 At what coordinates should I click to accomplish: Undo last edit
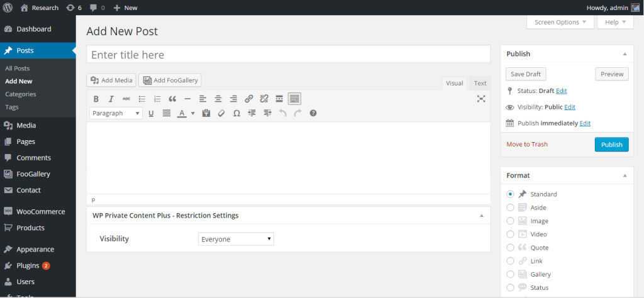282,113
